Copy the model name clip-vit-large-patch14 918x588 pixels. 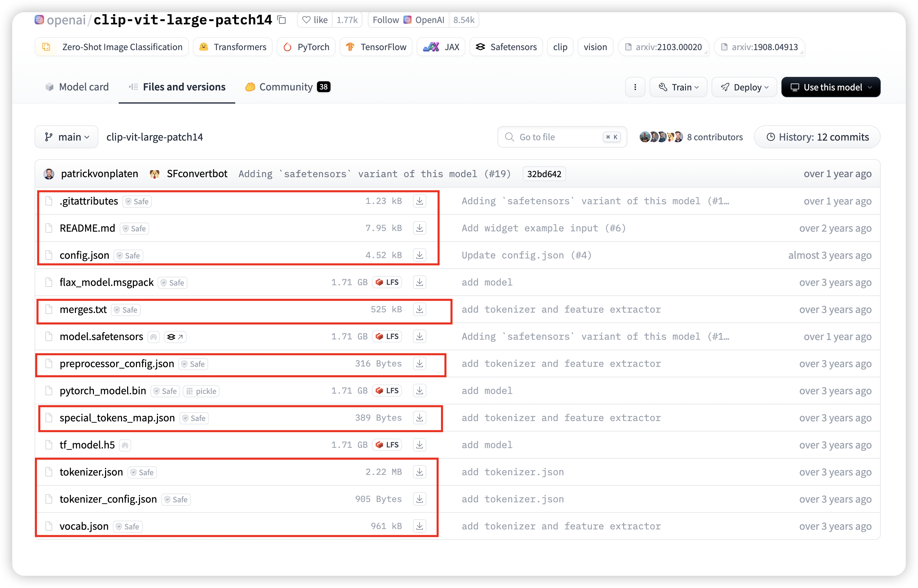282,20
